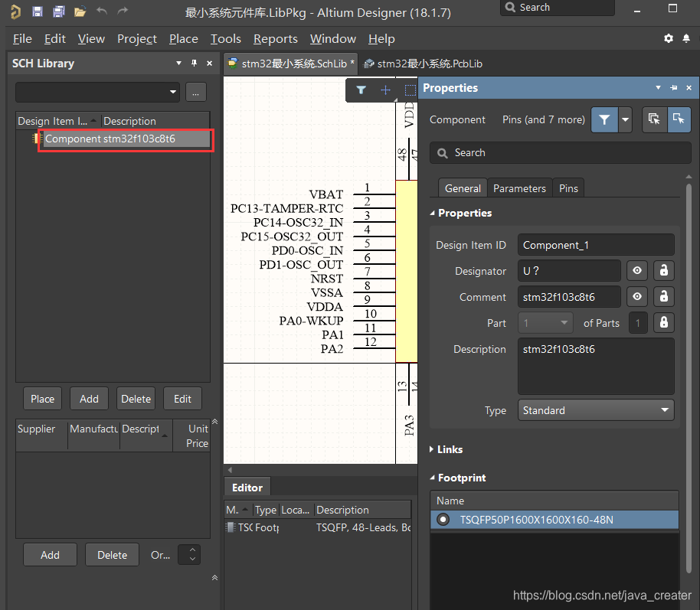Screen dimensions: 700x610
Task: Open the notifications bell icon
Action: click(x=686, y=38)
